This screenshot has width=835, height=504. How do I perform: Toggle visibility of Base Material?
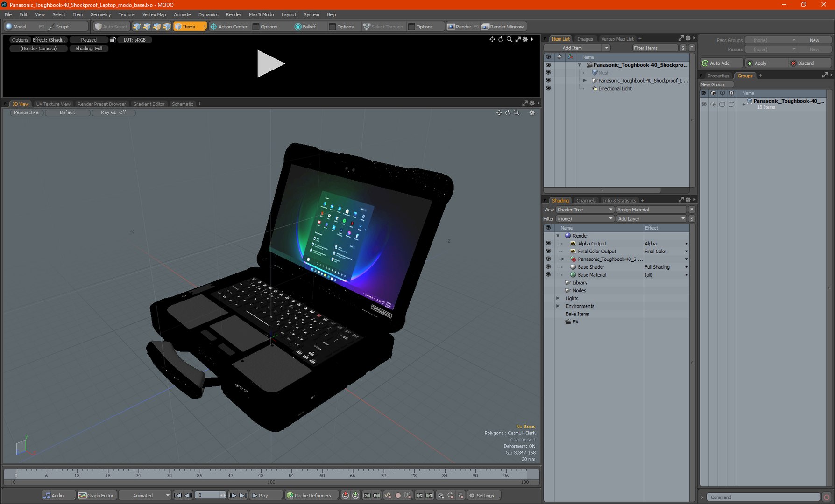[548, 274]
